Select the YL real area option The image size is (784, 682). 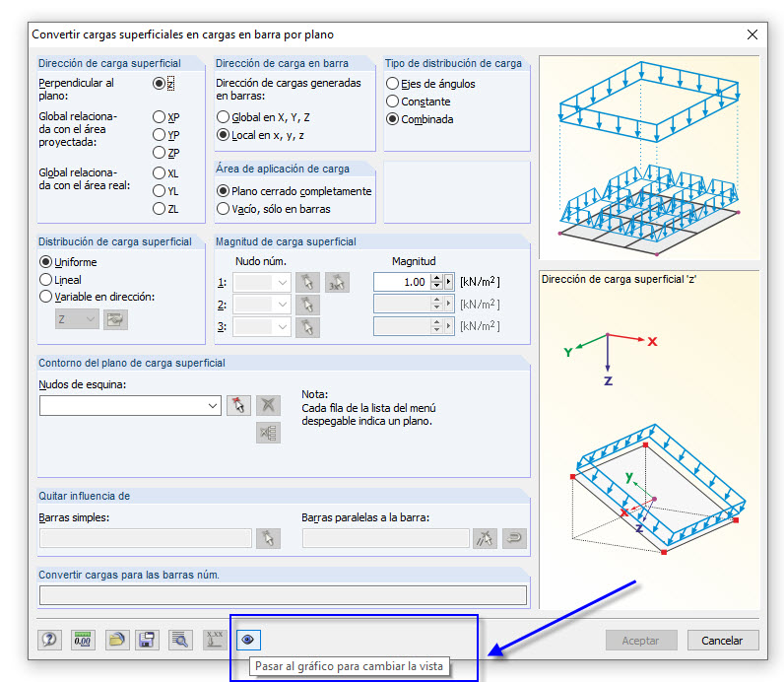click(x=159, y=190)
